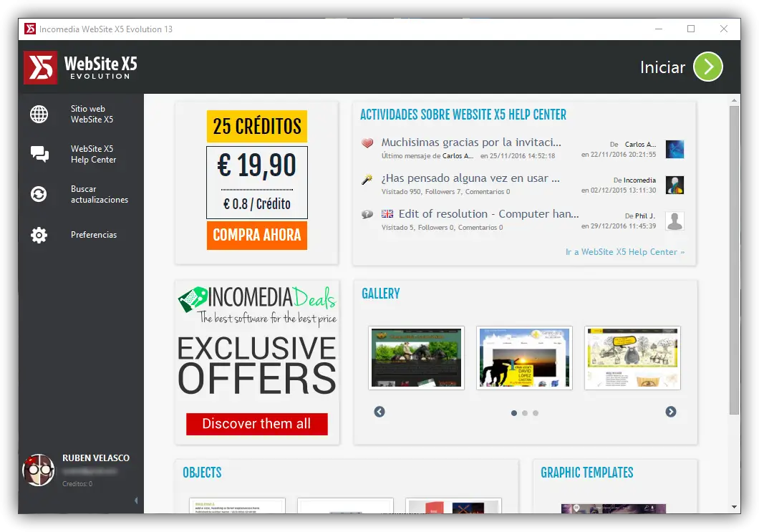Click the Discover them all red button
Screen dimensions: 759x532
click(257, 424)
